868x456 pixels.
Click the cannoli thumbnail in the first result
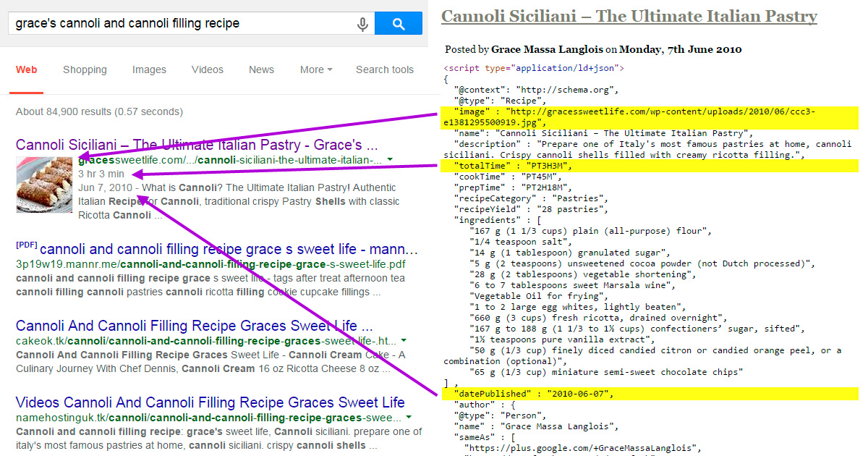click(x=45, y=184)
